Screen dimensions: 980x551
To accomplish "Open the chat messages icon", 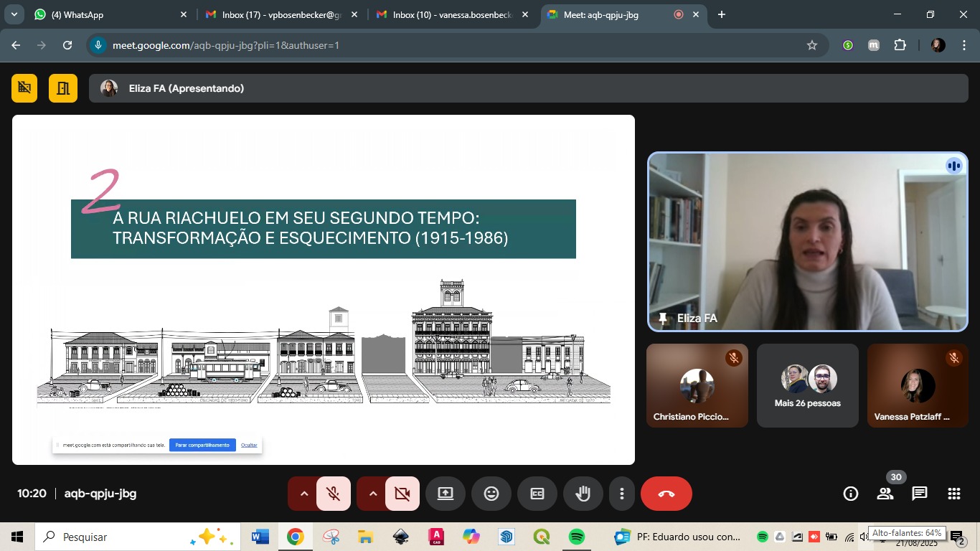I will tap(920, 494).
